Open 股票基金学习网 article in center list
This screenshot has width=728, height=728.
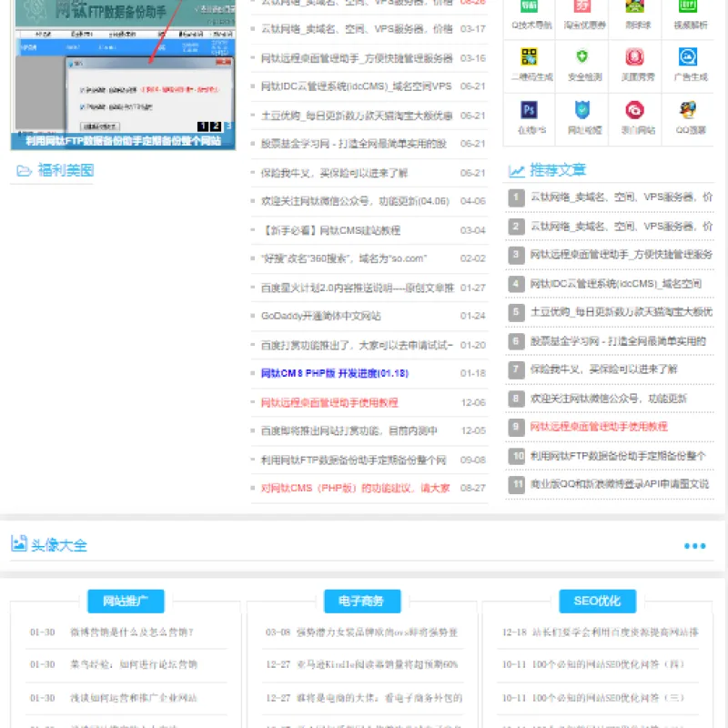pyautogui.click(x=354, y=144)
